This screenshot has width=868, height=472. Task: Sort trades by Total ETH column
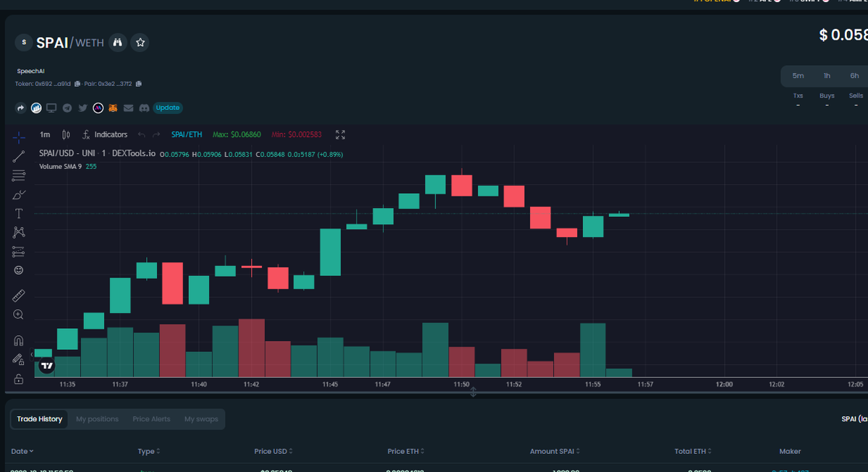point(692,451)
